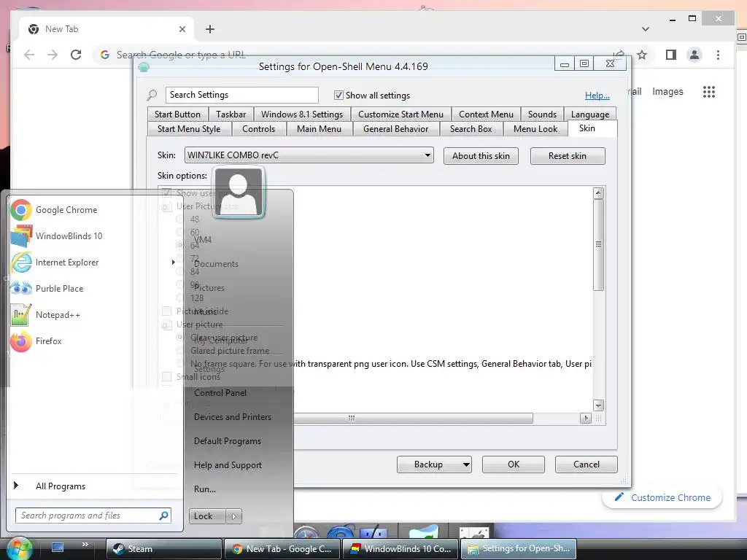Open Customize Start Menu tab
The image size is (747, 560).
[x=400, y=114]
